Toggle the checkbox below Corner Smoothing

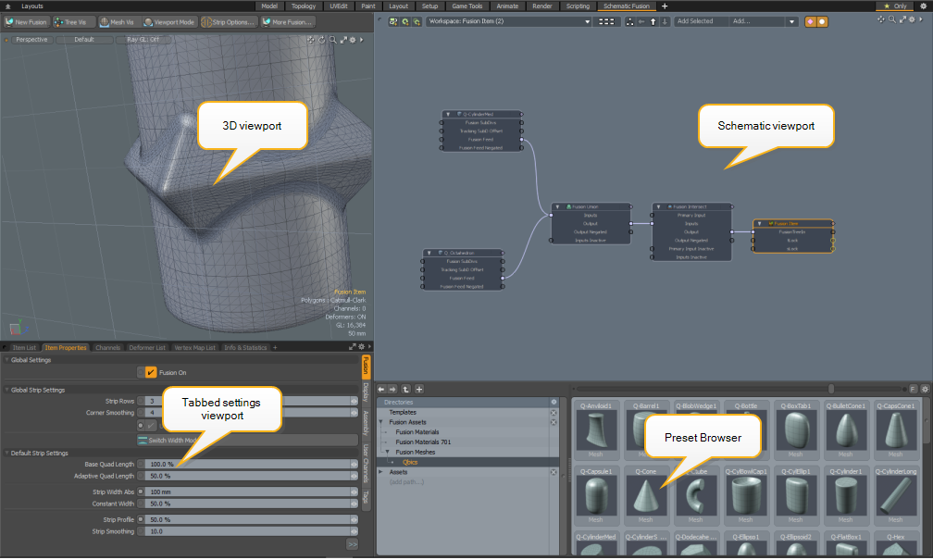tap(151, 425)
